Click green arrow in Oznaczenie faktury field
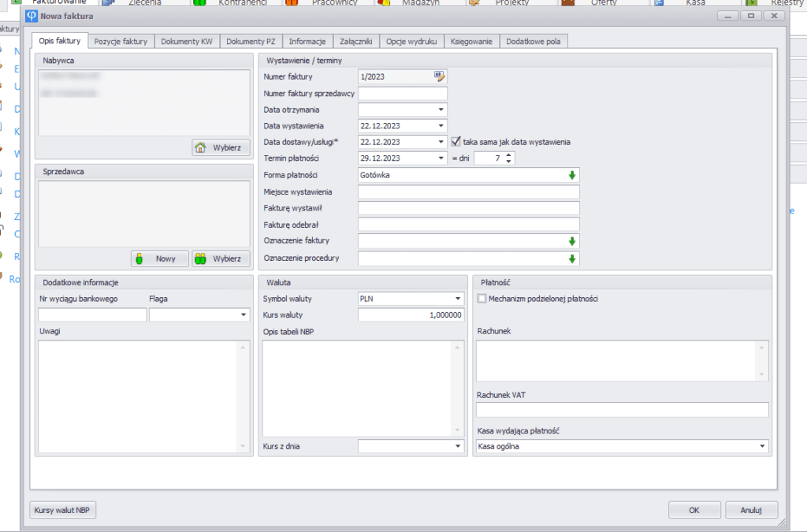 pyautogui.click(x=572, y=241)
